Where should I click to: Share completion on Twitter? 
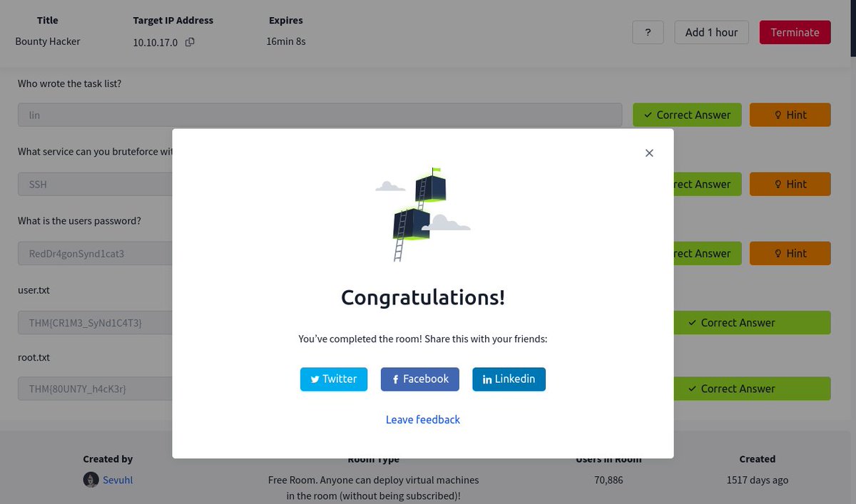tap(334, 379)
